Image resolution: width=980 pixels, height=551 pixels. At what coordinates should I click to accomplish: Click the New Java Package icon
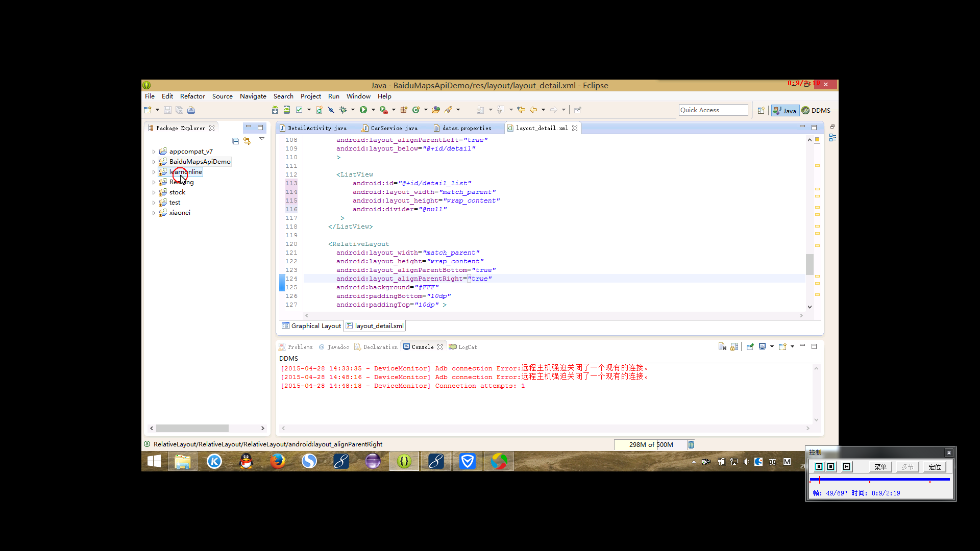click(x=404, y=110)
